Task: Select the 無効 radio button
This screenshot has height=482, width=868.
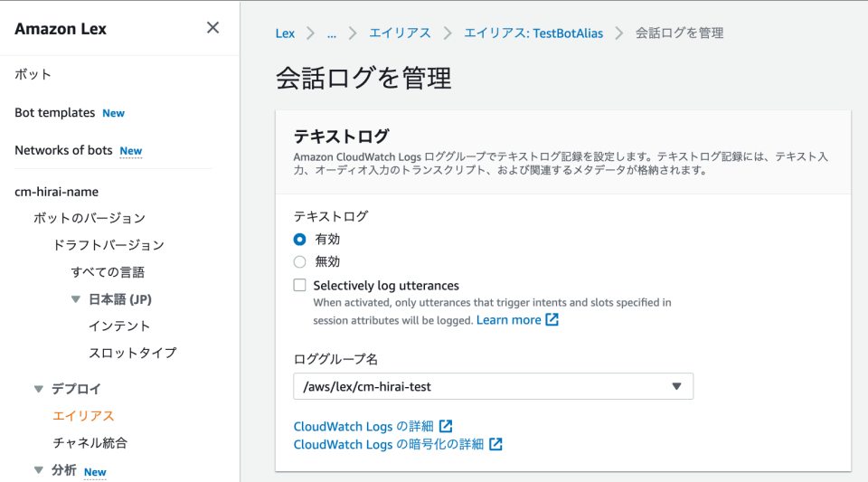Action: coord(299,261)
